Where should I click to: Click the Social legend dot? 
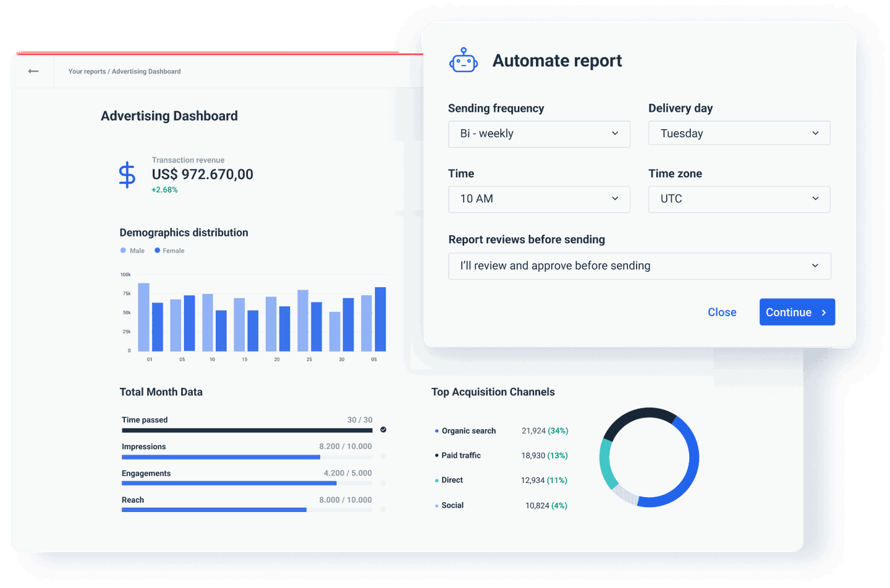pyautogui.click(x=436, y=505)
